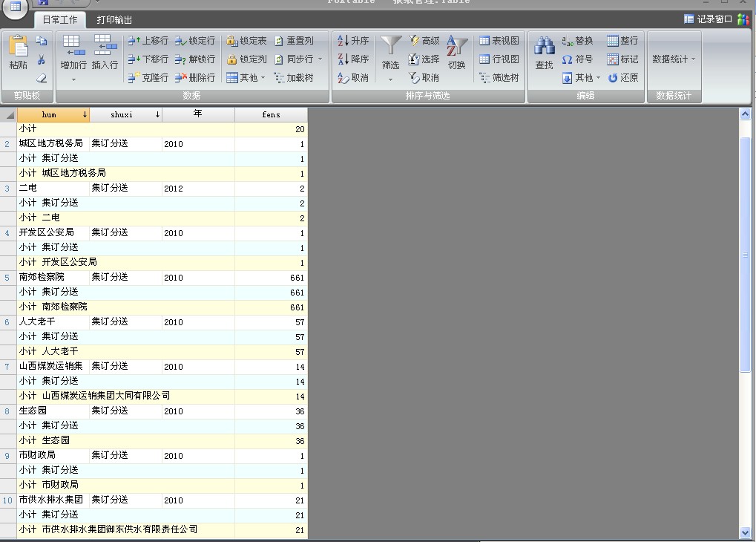756x542 pixels.
Task: Click the scroll down arrow of vertical scrollbar
Action: click(x=745, y=533)
